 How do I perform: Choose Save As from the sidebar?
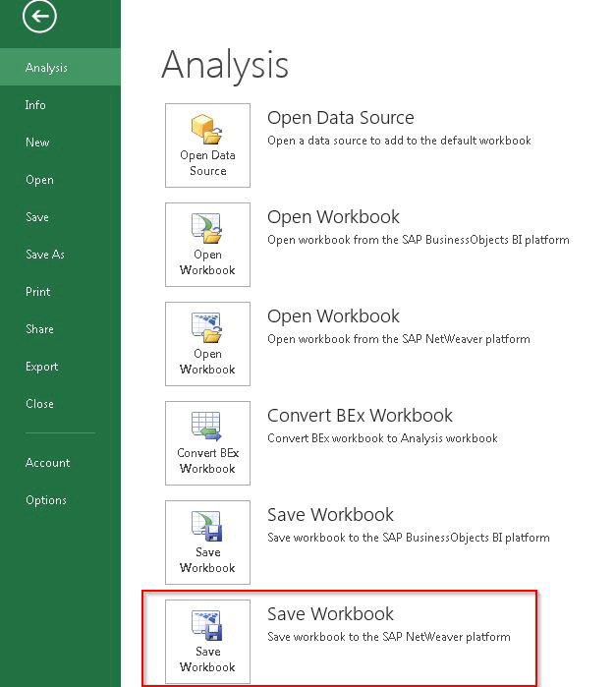click(x=45, y=255)
